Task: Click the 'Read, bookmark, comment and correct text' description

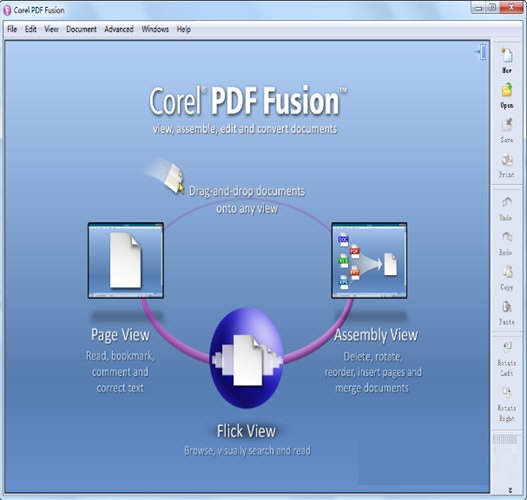Action: click(x=120, y=372)
